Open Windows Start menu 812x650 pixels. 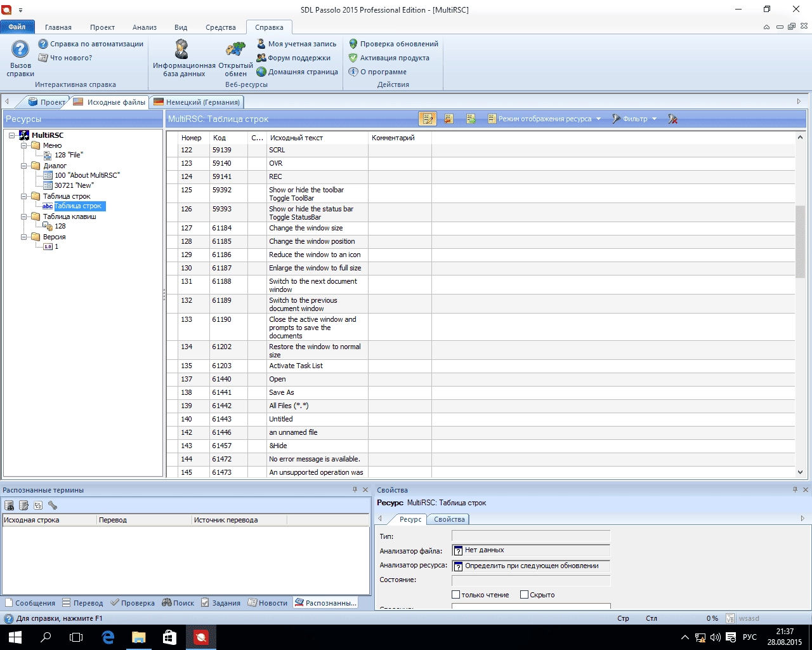(x=15, y=637)
